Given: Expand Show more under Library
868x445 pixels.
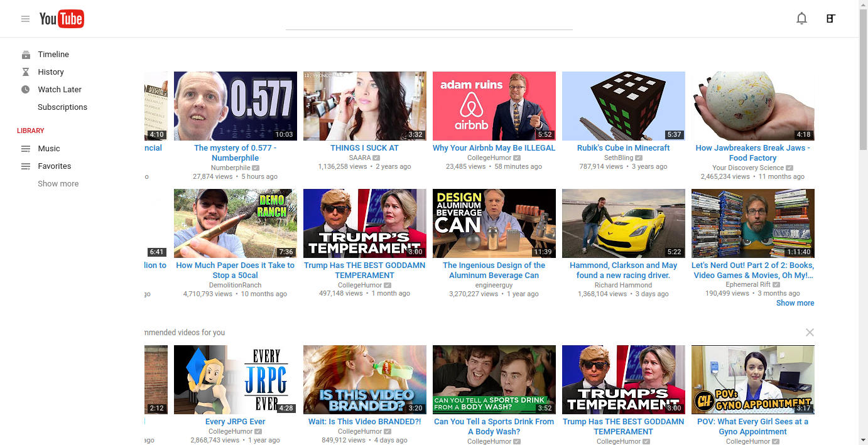Looking at the screenshot, I should tap(58, 184).
